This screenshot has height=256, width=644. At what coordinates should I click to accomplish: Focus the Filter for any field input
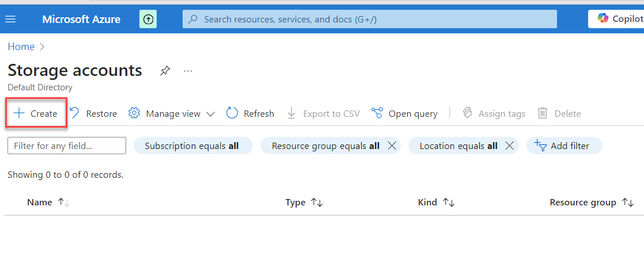click(x=67, y=146)
